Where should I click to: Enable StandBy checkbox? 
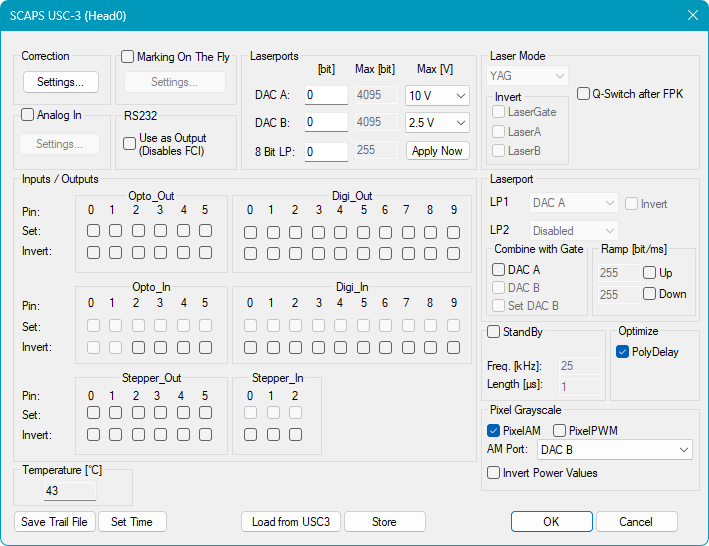coord(493,332)
